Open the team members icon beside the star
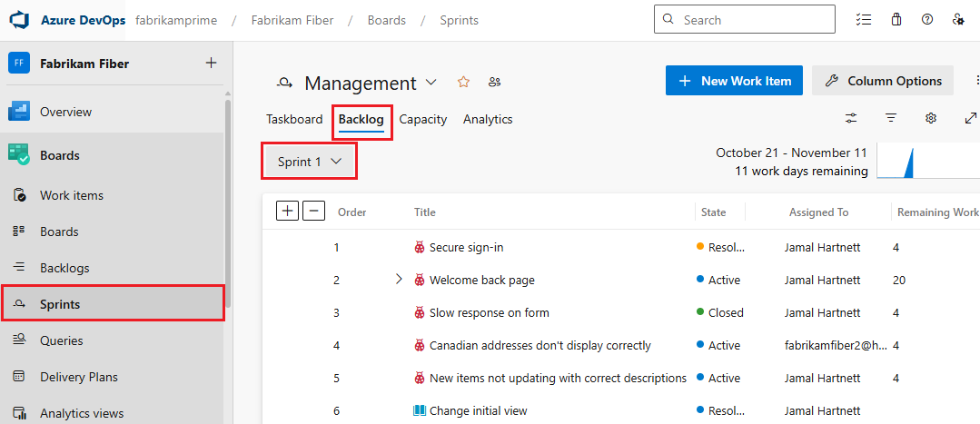 click(495, 82)
